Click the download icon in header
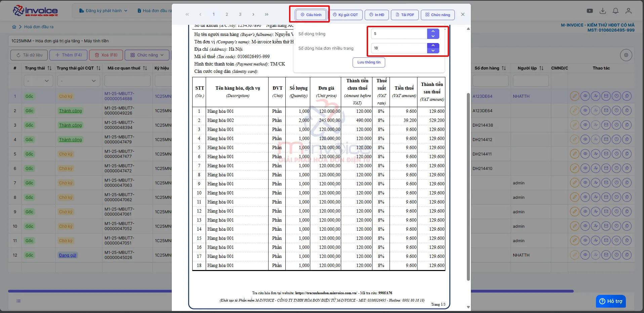The image size is (644, 313). click(x=603, y=11)
